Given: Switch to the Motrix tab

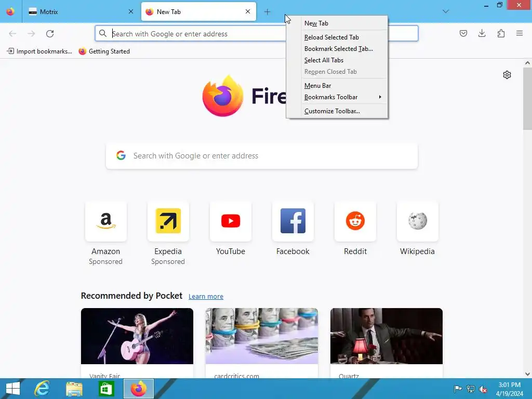Looking at the screenshot, I should pos(81,11).
